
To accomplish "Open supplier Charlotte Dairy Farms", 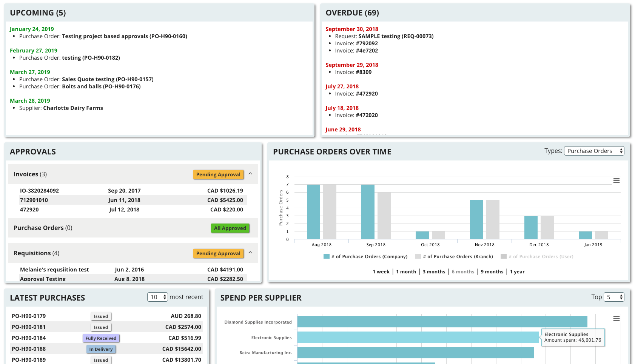I will [x=73, y=108].
